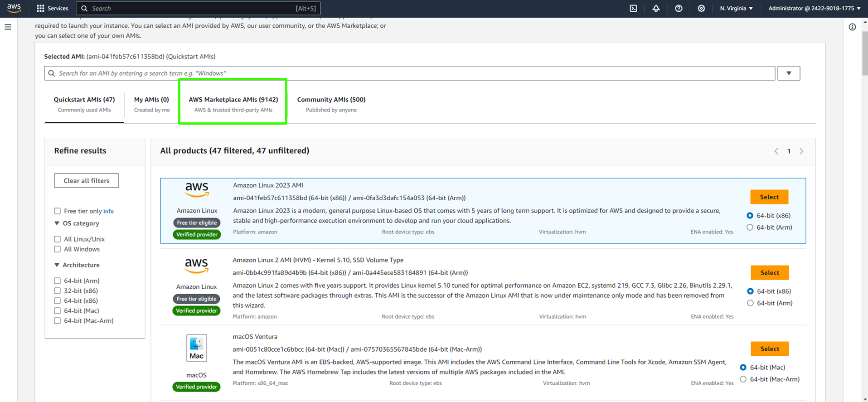868x402 pixels.
Task: Check the All Linux/Unix filter
Action: tap(57, 239)
